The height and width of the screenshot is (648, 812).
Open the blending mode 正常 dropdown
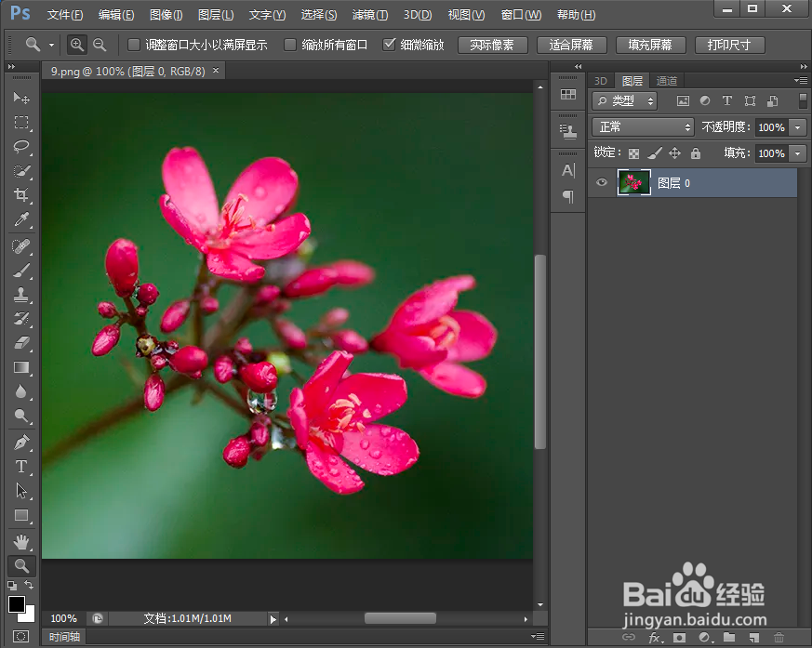coord(643,126)
